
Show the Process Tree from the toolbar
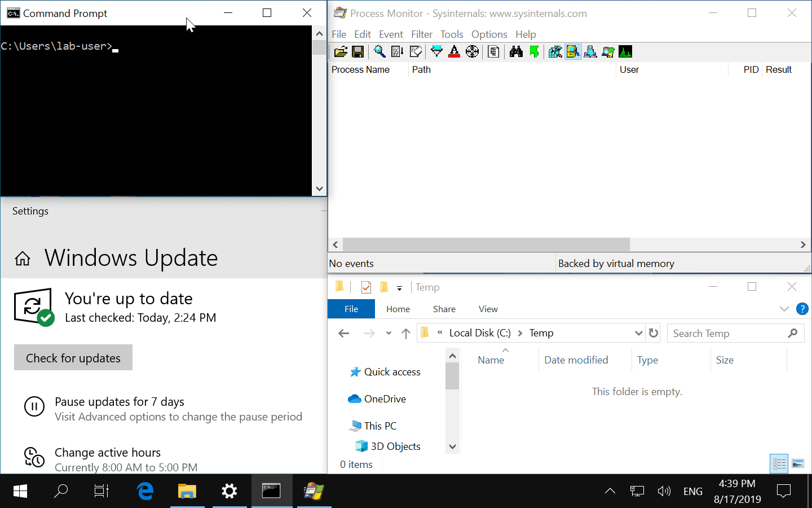[493, 52]
